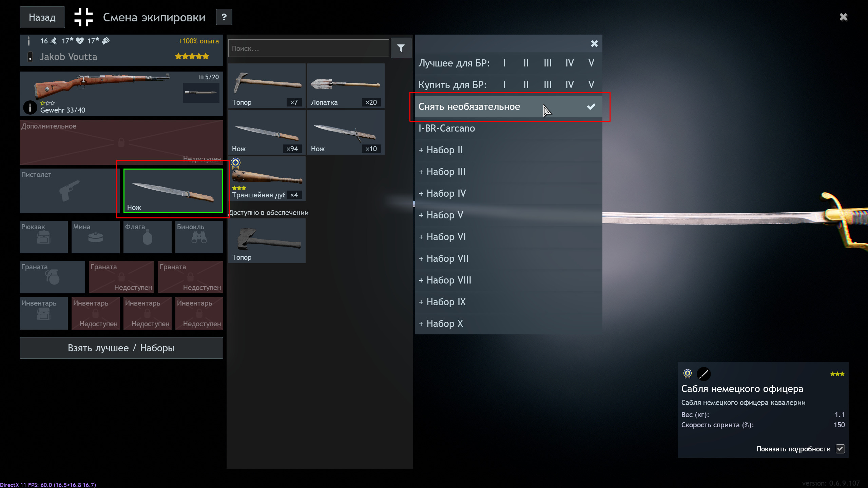
Task: Open the Фляга flask slot
Action: pyautogui.click(x=147, y=237)
